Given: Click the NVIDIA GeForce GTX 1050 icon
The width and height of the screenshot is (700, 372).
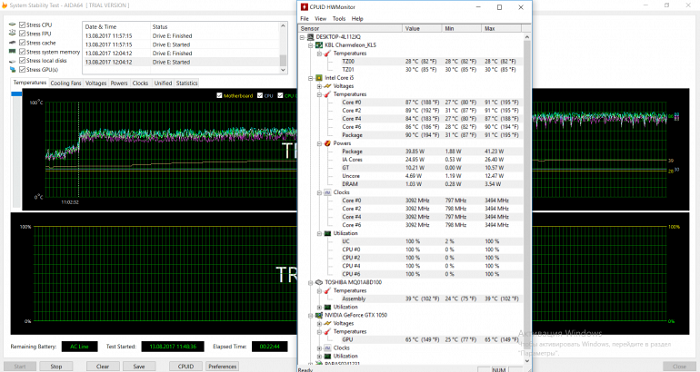Looking at the screenshot, I should tap(319, 315).
